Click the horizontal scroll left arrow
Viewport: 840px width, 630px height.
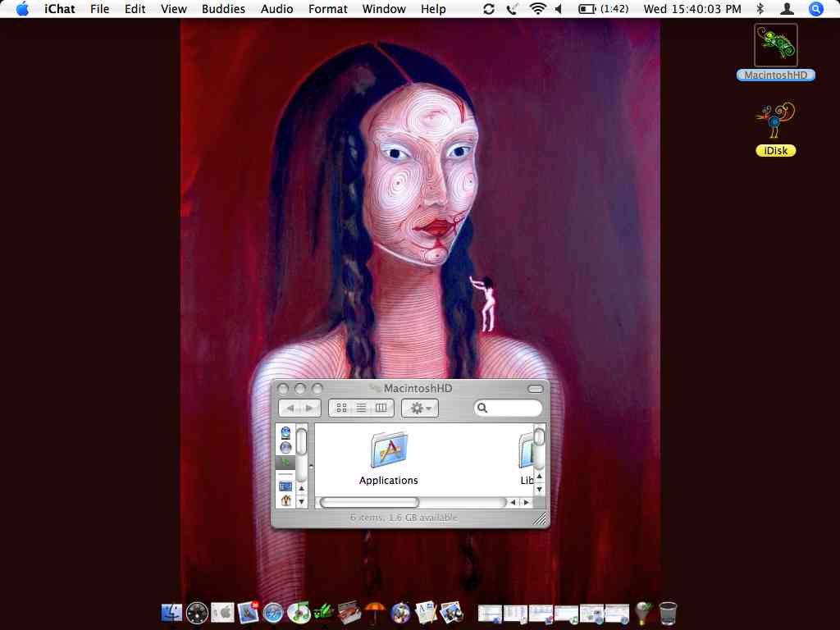tap(513, 503)
